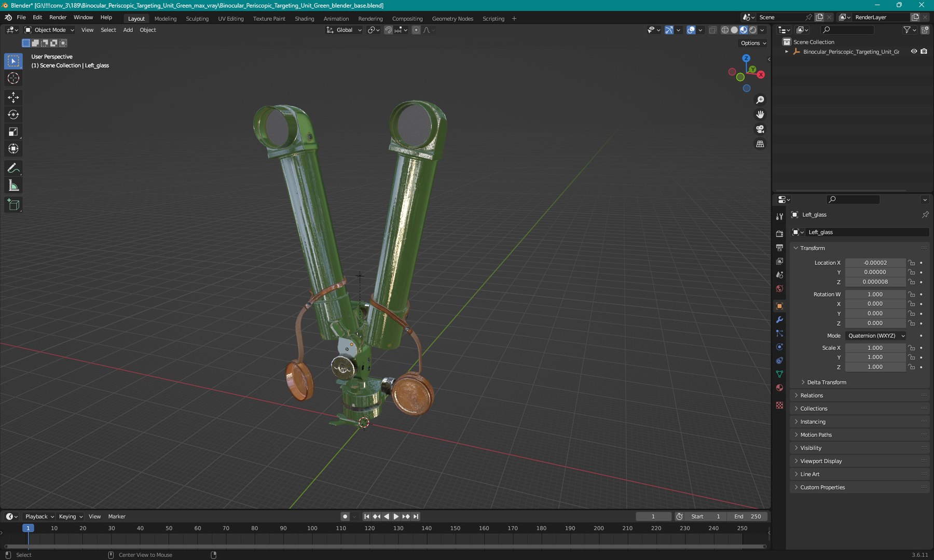Open the Texture properties checker tab
Image resolution: width=934 pixels, height=560 pixels.
(779, 405)
